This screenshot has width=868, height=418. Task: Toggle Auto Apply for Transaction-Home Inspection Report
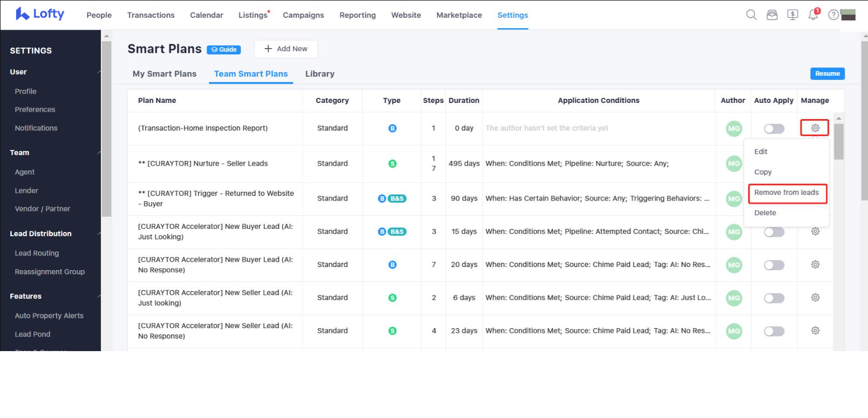(x=774, y=129)
